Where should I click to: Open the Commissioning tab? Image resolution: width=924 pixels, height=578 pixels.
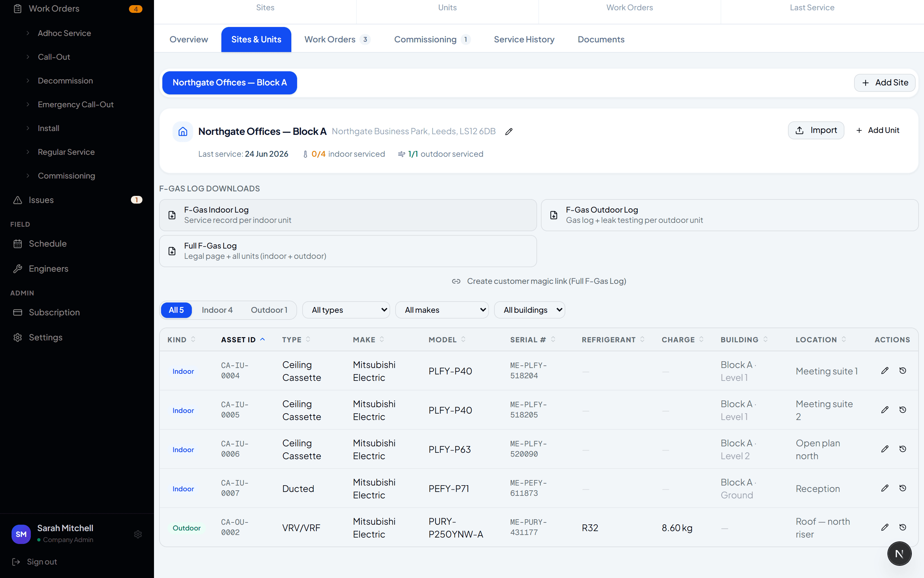[x=432, y=39]
